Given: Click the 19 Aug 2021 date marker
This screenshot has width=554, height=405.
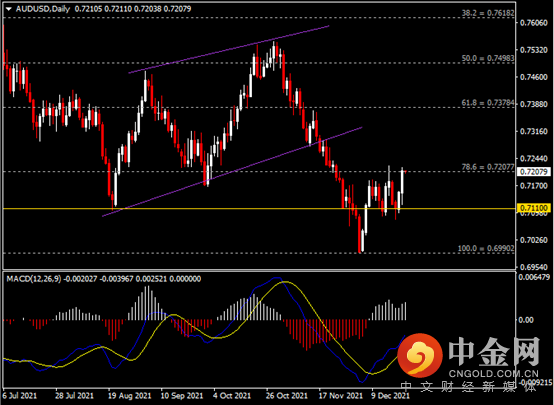Looking at the screenshot, I should (x=129, y=395).
